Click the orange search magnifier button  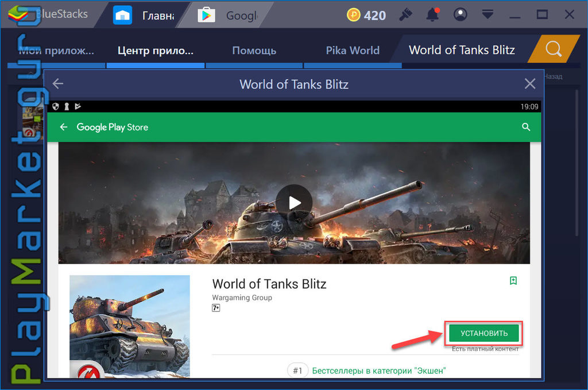click(x=554, y=49)
